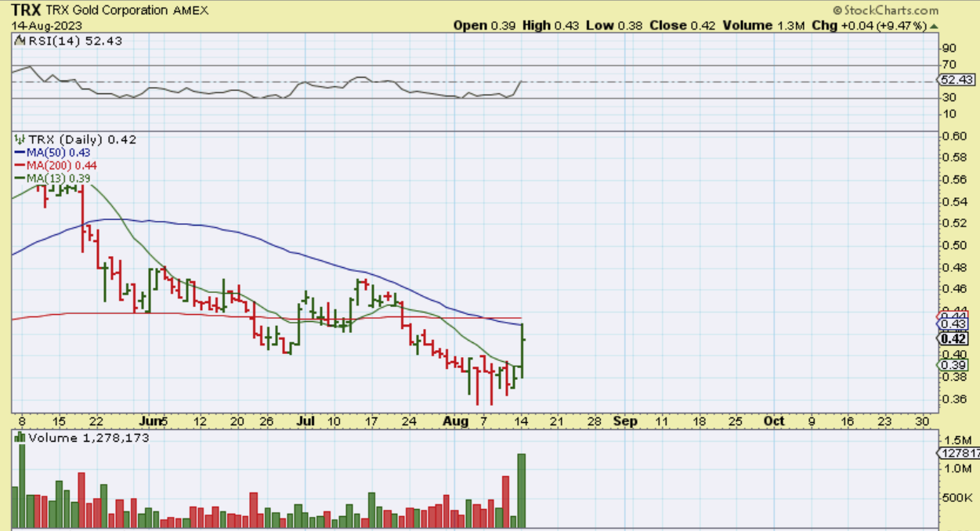Click the TRX ticker symbol in header
The width and height of the screenshot is (980, 531).
click(25, 10)
